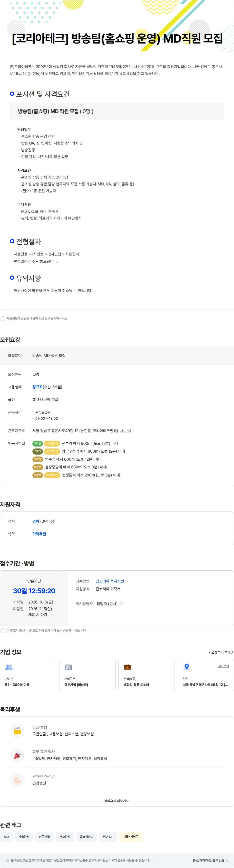Expand the footer copyright notice chevron
Screen dimensions: 234x868
[153, 860]
